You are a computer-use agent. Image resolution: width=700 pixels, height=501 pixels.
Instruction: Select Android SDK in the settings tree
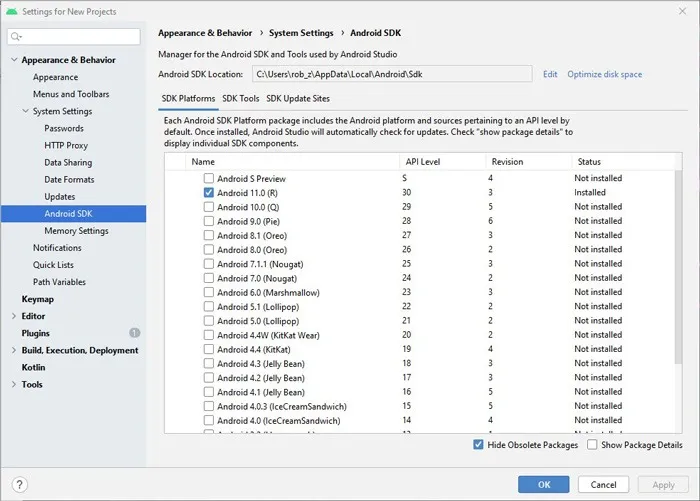73,213
